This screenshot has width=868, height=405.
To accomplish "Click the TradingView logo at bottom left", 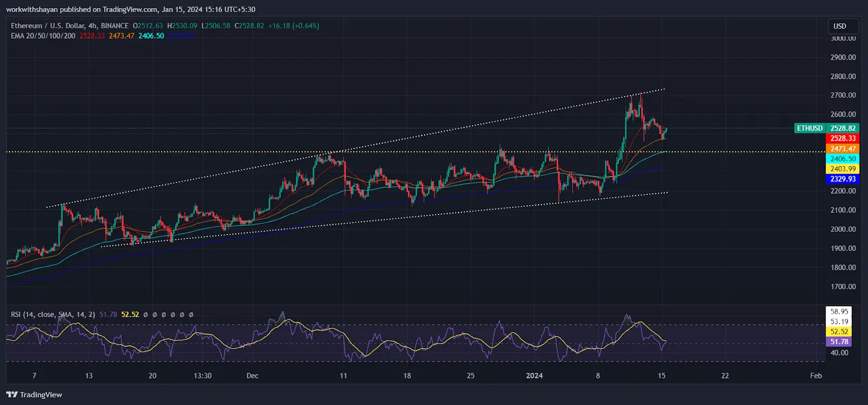I will (x=34, y=395).
